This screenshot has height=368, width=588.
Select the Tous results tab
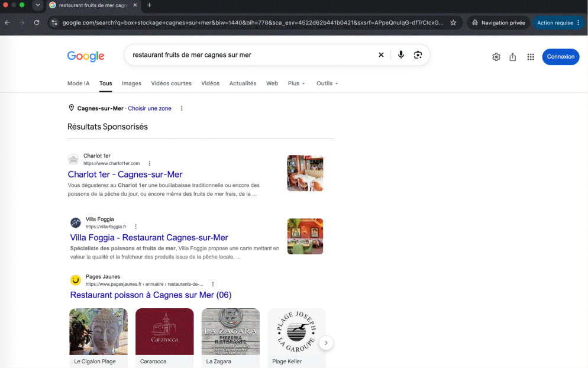(x=106, y=83)
